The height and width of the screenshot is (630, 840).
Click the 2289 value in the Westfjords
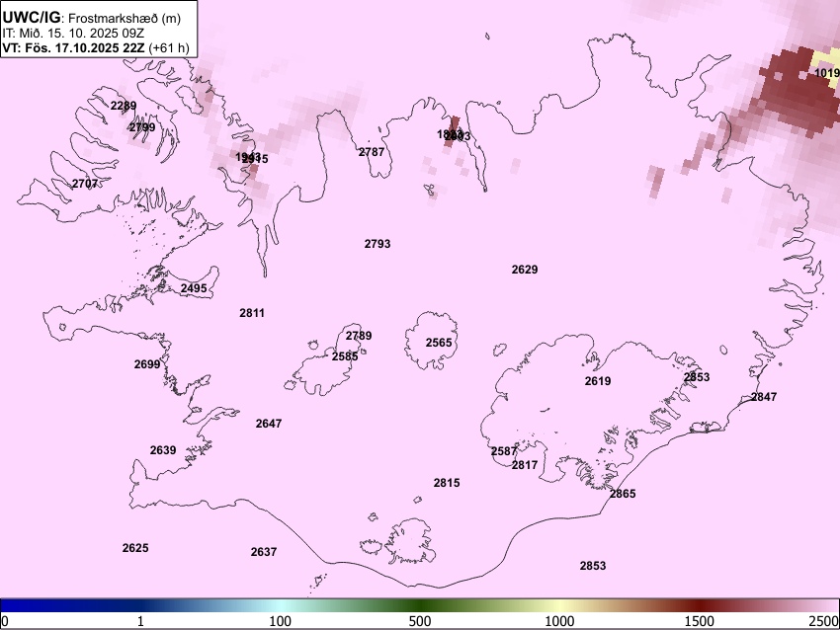[x=124, y=106]
